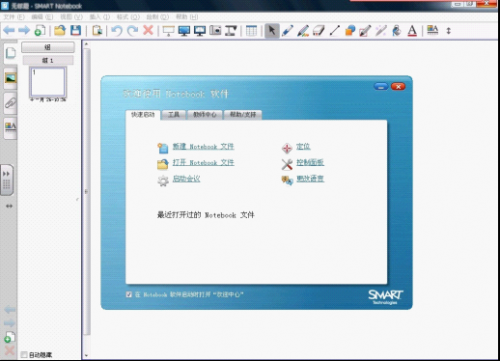The height and width of the screenshot is (361, 500).
Task: Move toolbar with the up-down arrow icon
Action: (449, 31)
